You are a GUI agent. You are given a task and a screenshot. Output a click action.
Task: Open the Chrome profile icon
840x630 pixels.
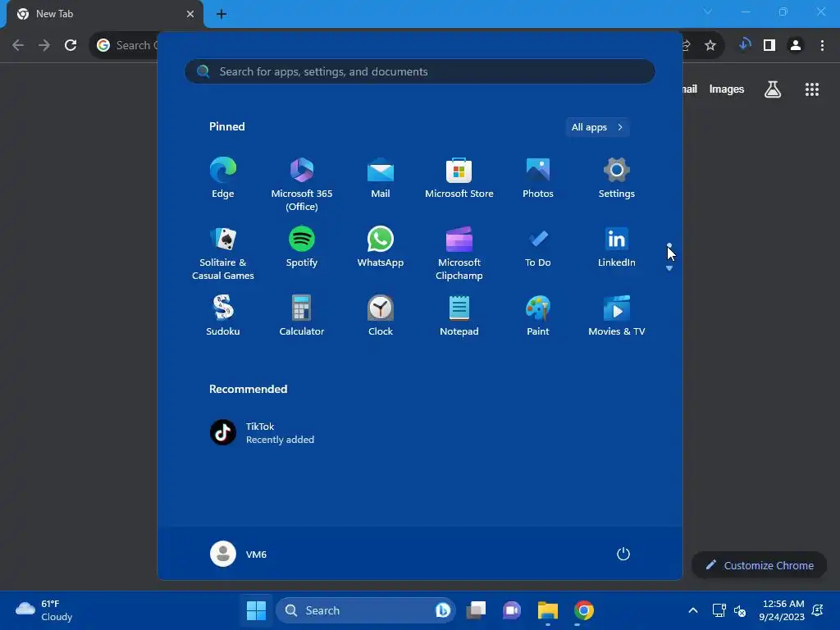(x=796, y=45)
